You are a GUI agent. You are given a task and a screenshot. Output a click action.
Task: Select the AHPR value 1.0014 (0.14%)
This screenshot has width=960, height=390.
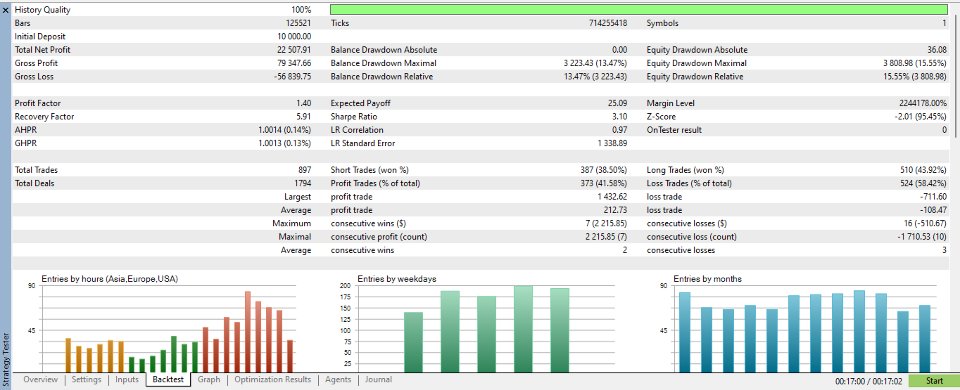click(x=285, y=130)
